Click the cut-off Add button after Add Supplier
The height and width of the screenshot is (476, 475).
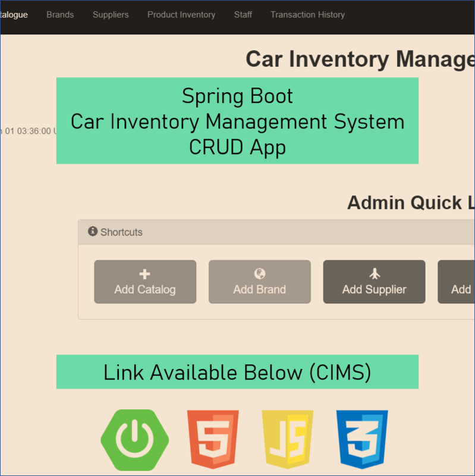click(x=456, y=281)
